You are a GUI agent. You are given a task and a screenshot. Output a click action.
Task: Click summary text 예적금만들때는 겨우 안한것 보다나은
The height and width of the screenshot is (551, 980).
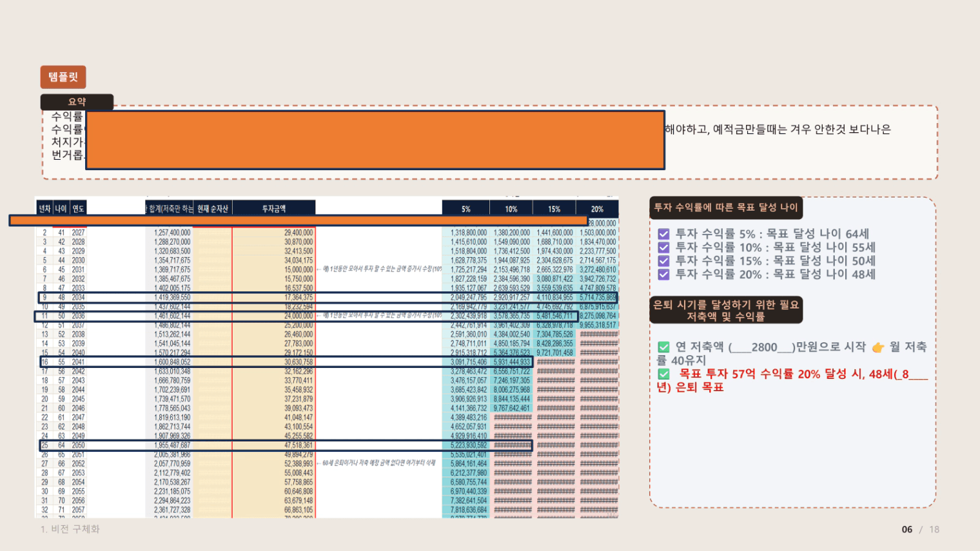point(801,130)
